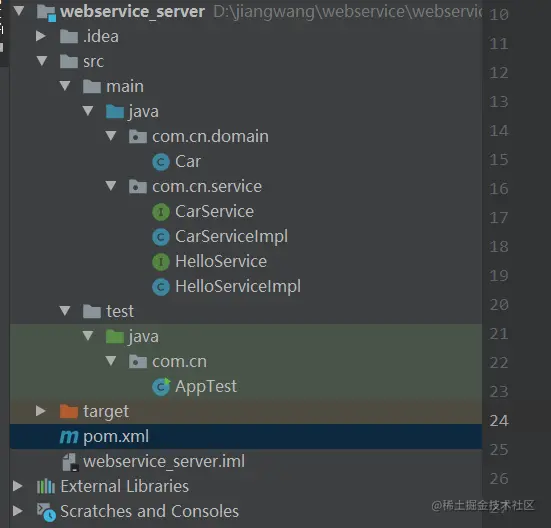Screen dimensions: 551x528
Task: Click line number 24 in gutter
Action: coord(499,421)
